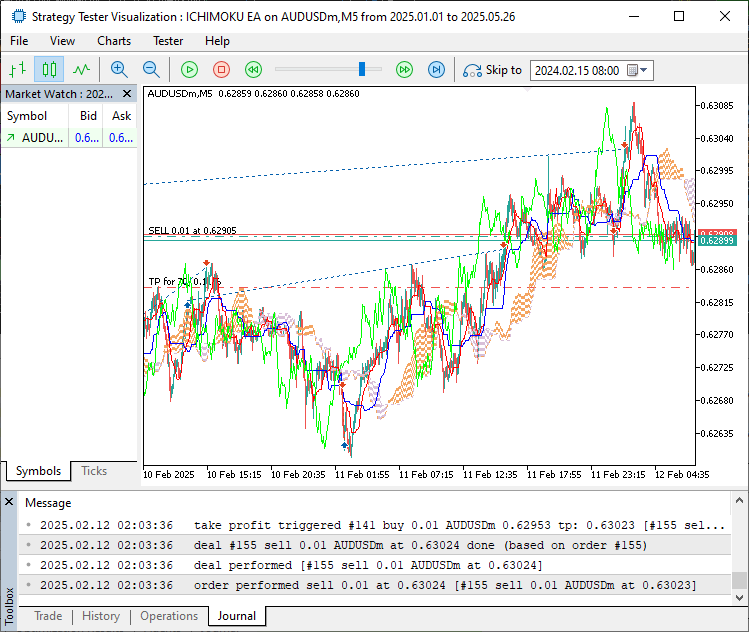Image resolution: width=749 pixels, height=632 pixels.
Task: Close the Toolbox panel
Action: 9,501
